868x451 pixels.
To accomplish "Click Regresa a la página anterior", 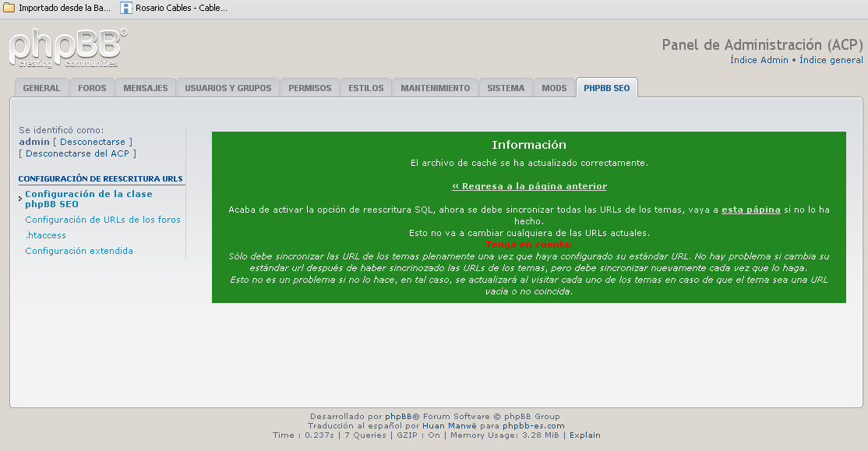I will coord(528,185).
